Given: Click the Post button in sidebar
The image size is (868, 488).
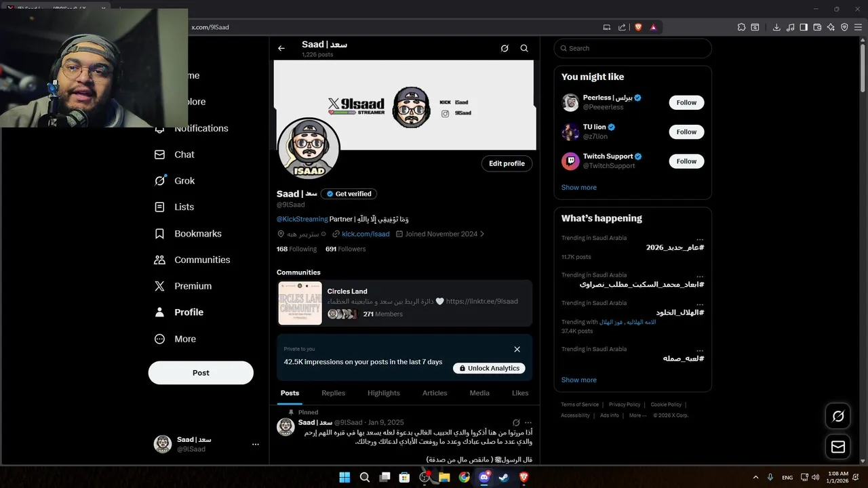Looking at the screenshot, I should coord(201,373).
